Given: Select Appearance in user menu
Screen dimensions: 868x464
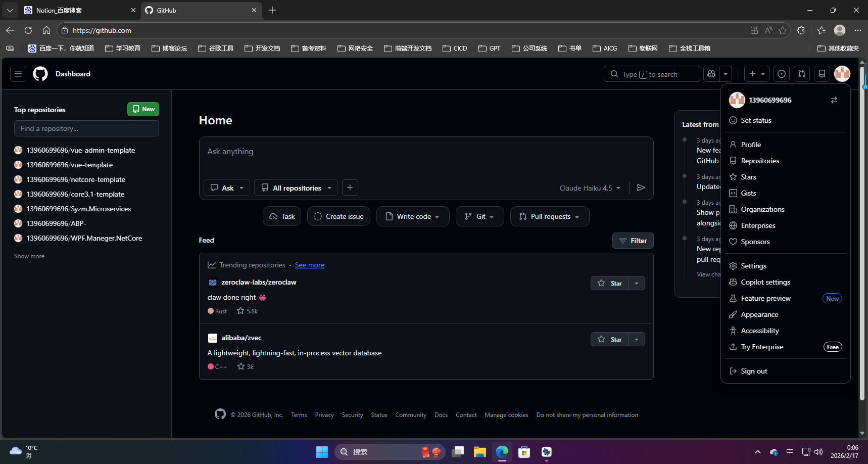Looking at the screenshot, I should (x=786, y=314).
